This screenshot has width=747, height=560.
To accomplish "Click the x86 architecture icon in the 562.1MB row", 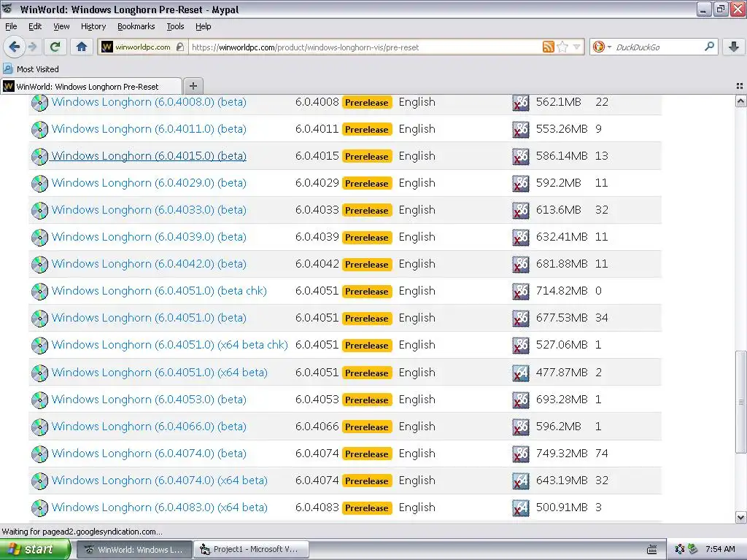I will [x=521, y=102].
